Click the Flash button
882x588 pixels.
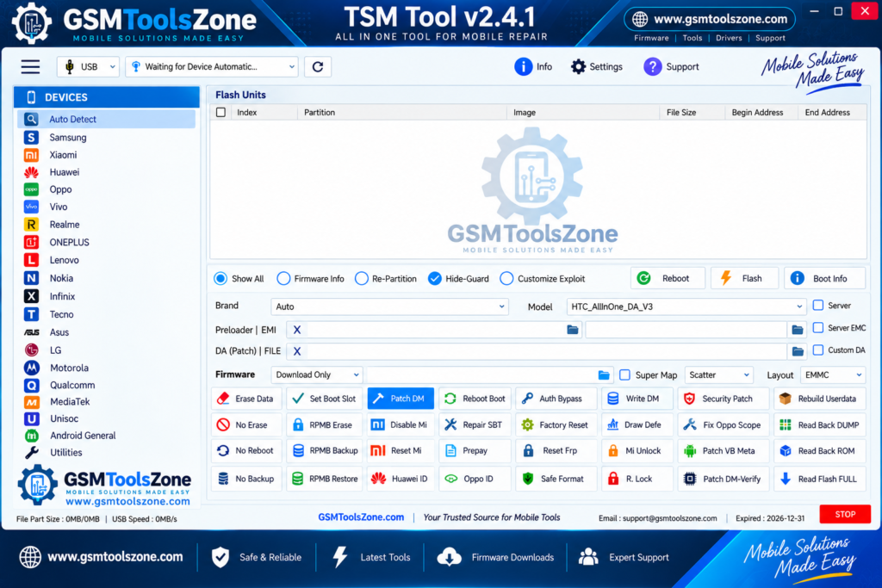744,278
